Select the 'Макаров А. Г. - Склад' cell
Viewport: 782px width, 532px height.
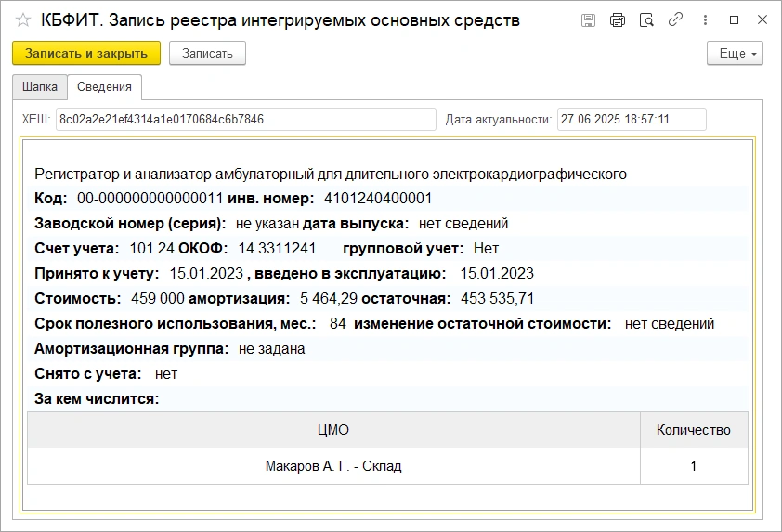coord(333,466)
